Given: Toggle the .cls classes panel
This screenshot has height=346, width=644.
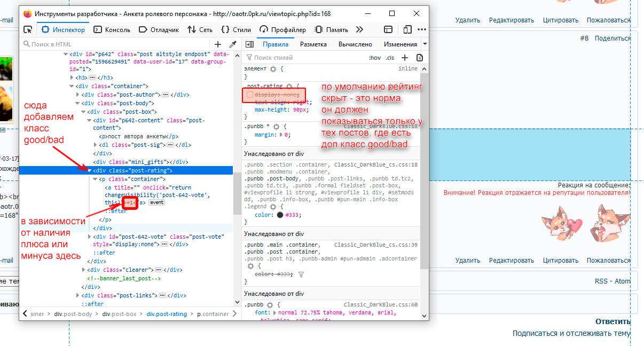Looking at the screenshot, I should pos(390,58).
